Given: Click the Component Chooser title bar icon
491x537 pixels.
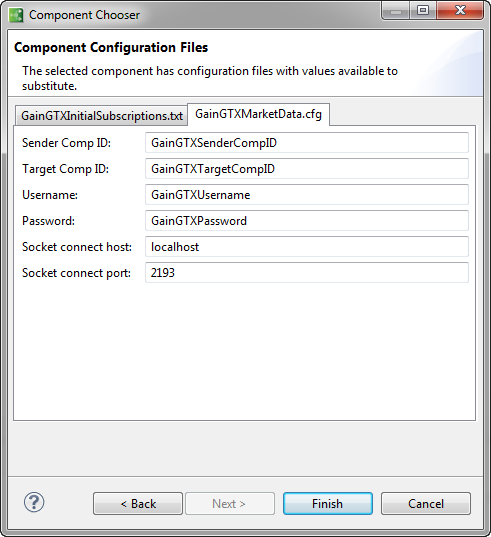Looking at the screenshot, I should pyautogui.click(x=16, y=15).
